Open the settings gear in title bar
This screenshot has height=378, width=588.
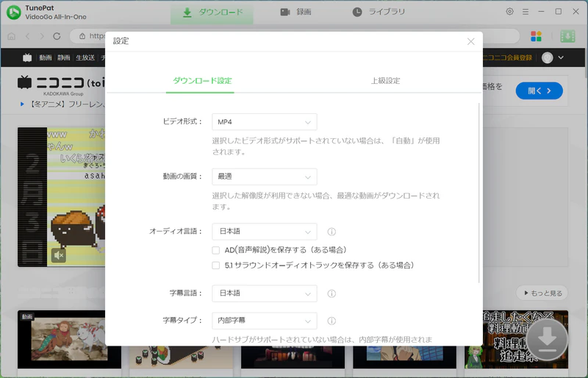coord(509,12)
